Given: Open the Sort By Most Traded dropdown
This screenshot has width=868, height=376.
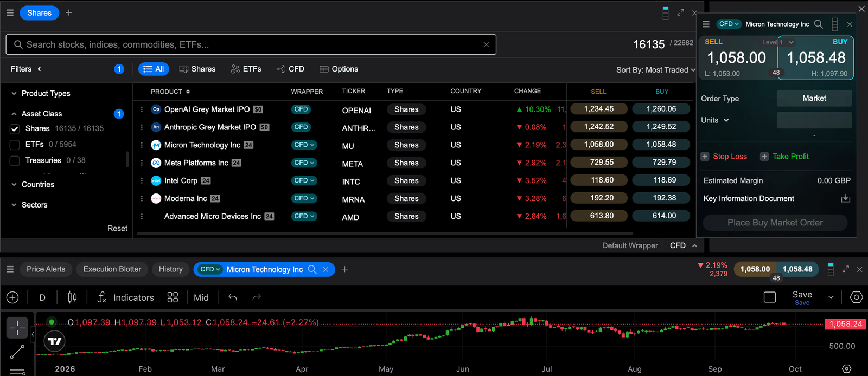Looking at the screenshot, I should point(656,70).
